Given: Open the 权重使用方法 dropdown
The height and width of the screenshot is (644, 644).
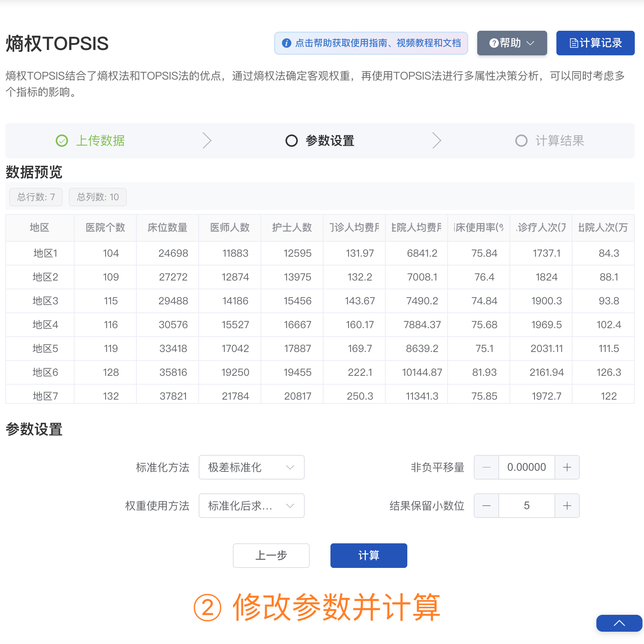Looking at the screenshot, I should click(x=251, y=506).
